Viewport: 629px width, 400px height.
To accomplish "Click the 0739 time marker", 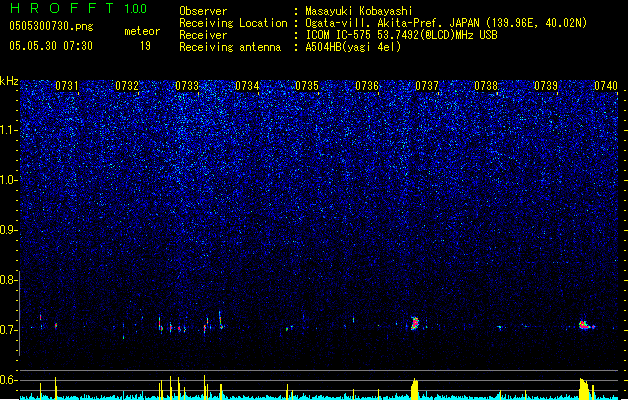I will point(546,86).
